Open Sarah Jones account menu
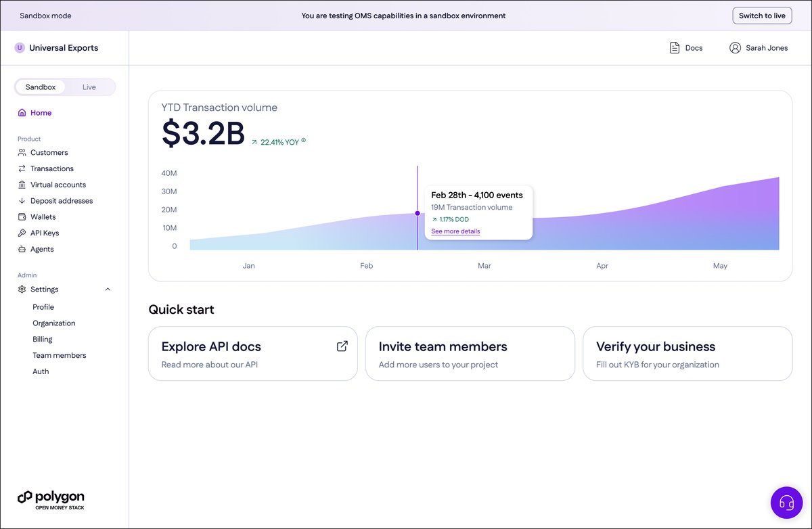812x529 pixels. coord(759,48)
